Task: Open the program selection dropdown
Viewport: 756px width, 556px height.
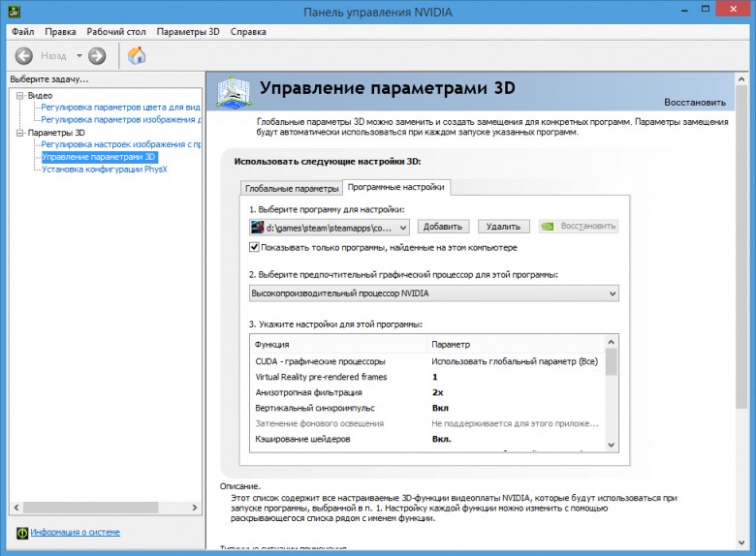Action: point(402,227)
